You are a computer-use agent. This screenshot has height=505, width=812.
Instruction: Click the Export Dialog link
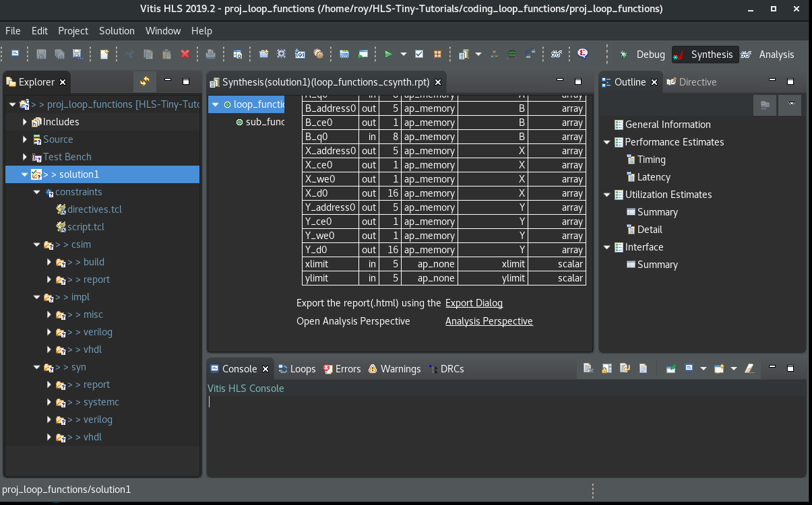pos(474,303)
